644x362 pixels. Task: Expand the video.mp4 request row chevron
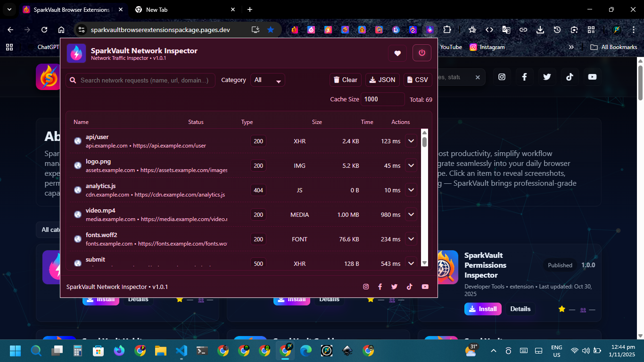coord(411,214)
